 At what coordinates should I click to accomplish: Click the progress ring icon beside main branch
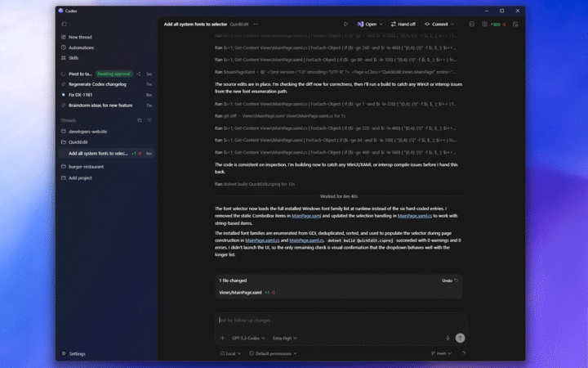[x=464, y=353]
